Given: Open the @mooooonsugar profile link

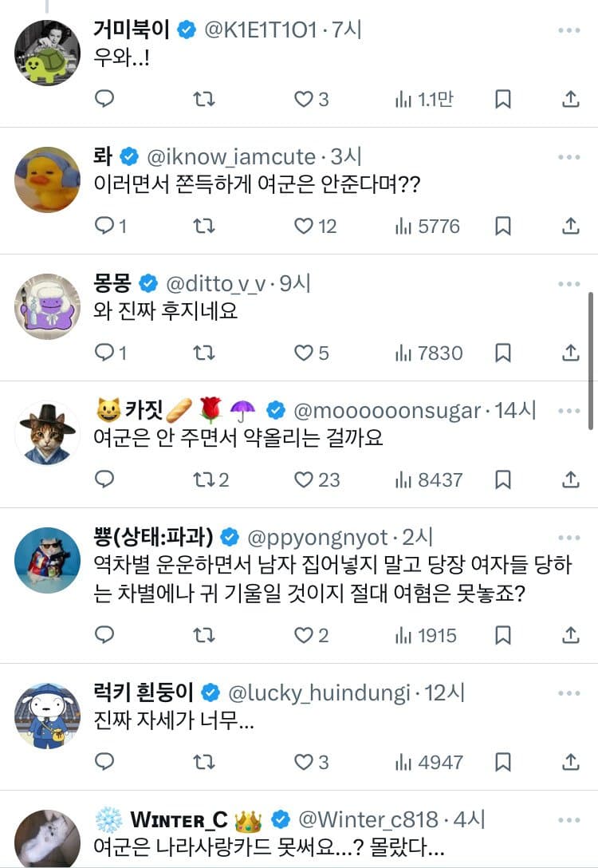Looking at the screenshot, I should point(388,411).
